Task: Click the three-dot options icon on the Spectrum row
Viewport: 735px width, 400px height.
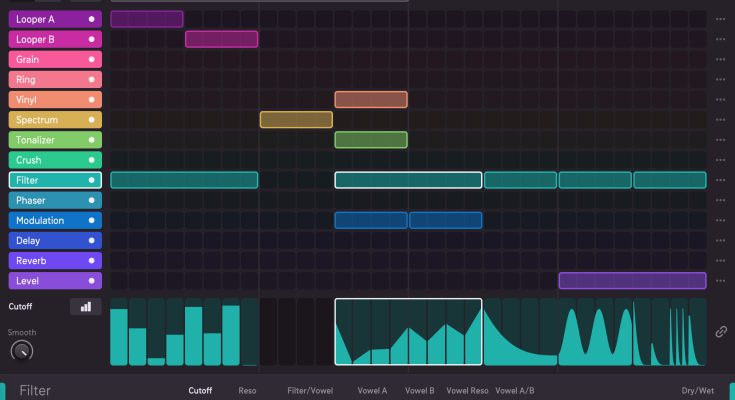Action: click(720, 120)
